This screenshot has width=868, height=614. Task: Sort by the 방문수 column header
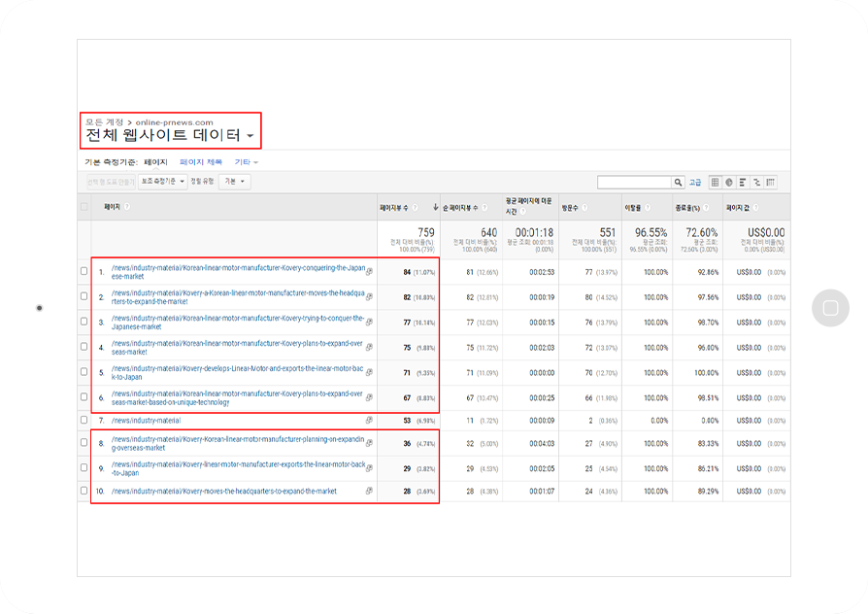pos(570,208)
